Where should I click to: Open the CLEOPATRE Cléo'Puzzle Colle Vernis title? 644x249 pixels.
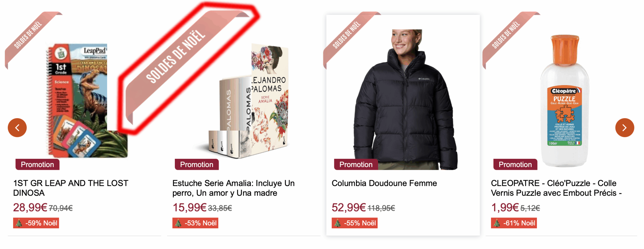(556, 188)
